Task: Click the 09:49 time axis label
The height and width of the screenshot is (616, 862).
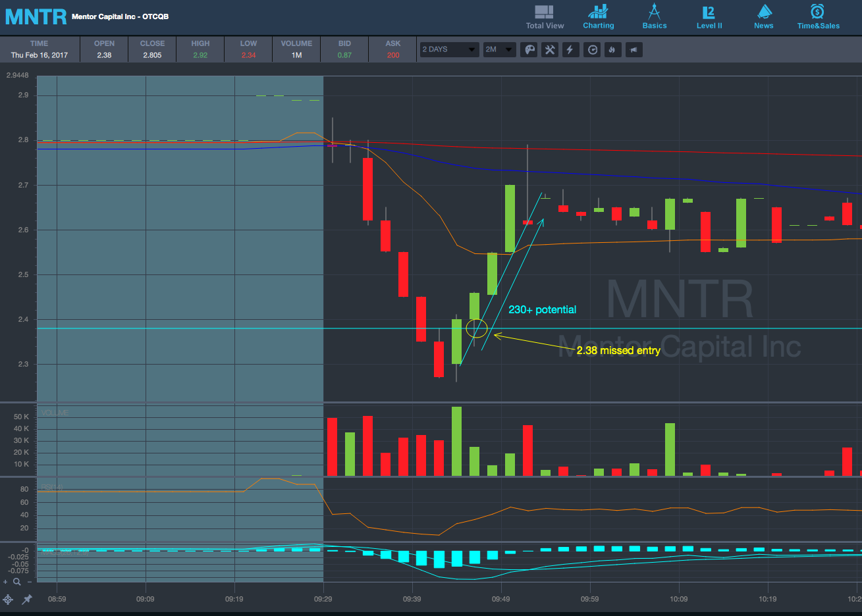Action: [501, 599]
